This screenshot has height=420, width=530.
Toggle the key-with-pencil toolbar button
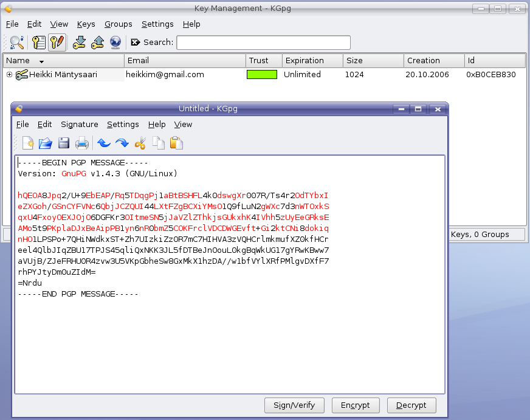coord(57,43)
